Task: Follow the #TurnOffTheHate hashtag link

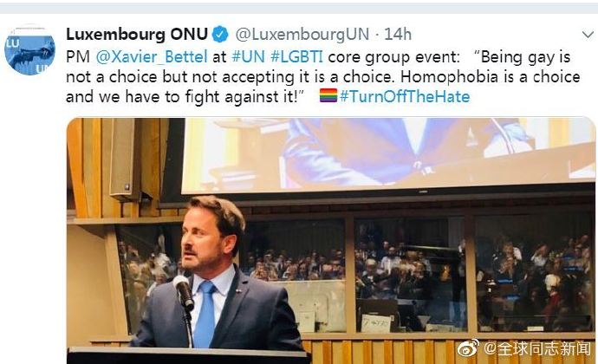Action: (405, 96)
